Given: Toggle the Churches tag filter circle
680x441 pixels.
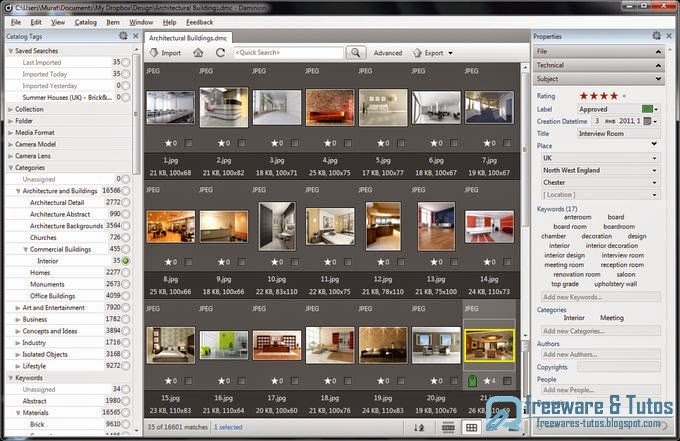Looking at the screenshot, I should [x=126, y=237].
